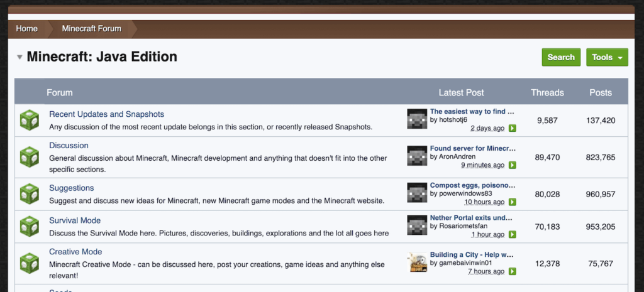View gamebaivinwin01's profile
Image resolution: width=644 pixels, height=292 pixels.
tap(465, 263)
